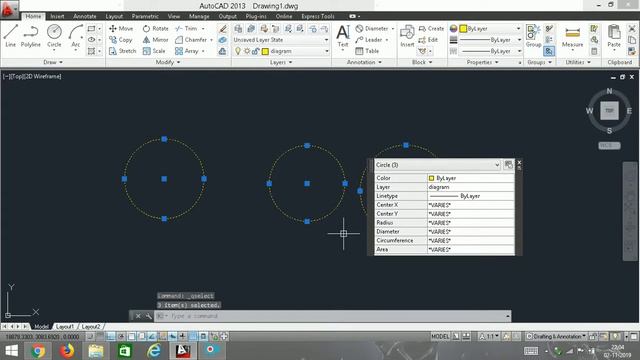This screenshot has height=360, width=640.
Task: Toggle Group Selection on/off button
Action: point(549,51)
